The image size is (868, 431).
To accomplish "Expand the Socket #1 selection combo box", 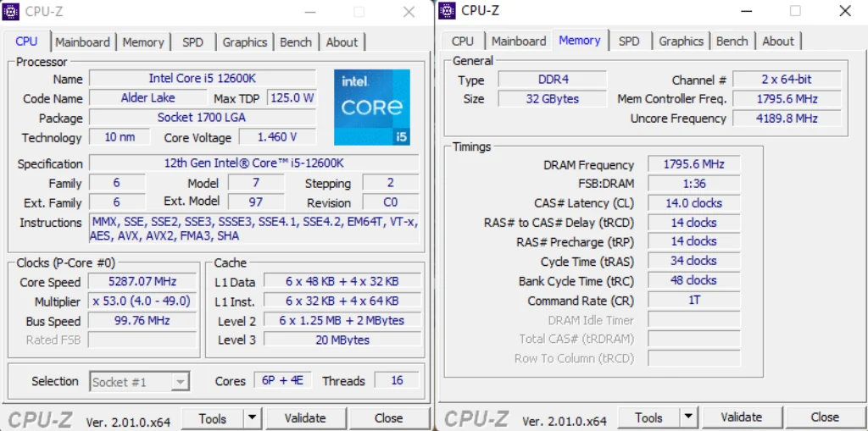I will click(x=180, y=382).
